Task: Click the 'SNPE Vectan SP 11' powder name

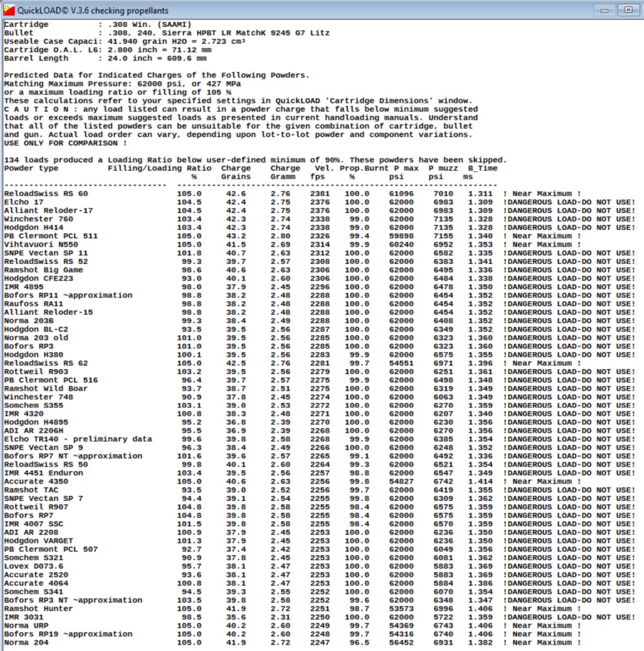Action: point(46,253)
